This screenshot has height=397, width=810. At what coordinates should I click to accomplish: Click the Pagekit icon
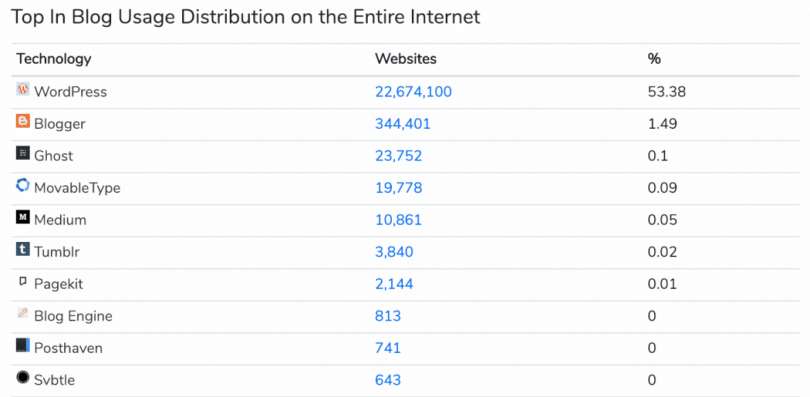[23, 281]
